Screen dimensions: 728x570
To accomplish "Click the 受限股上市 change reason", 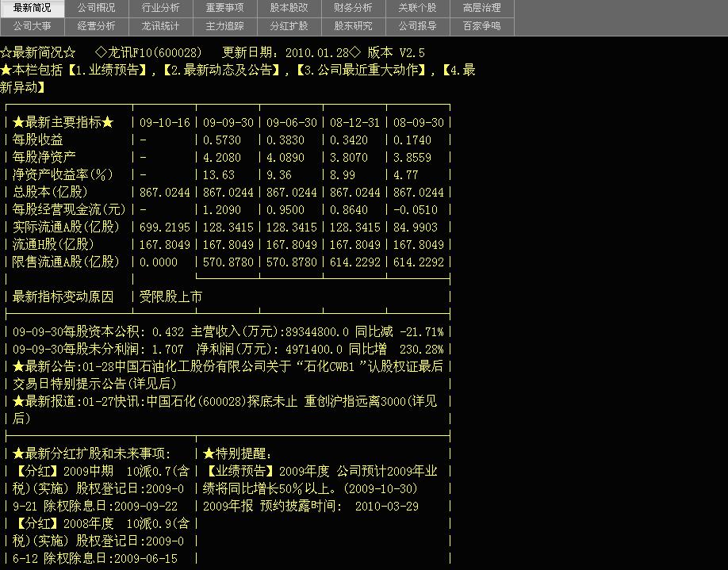I will pyautogui.click(x=171, y=296).
